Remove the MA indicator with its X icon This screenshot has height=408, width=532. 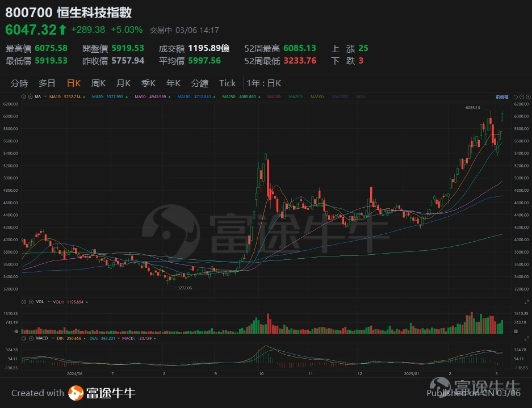pyautogui.click(x=30, y=96)
